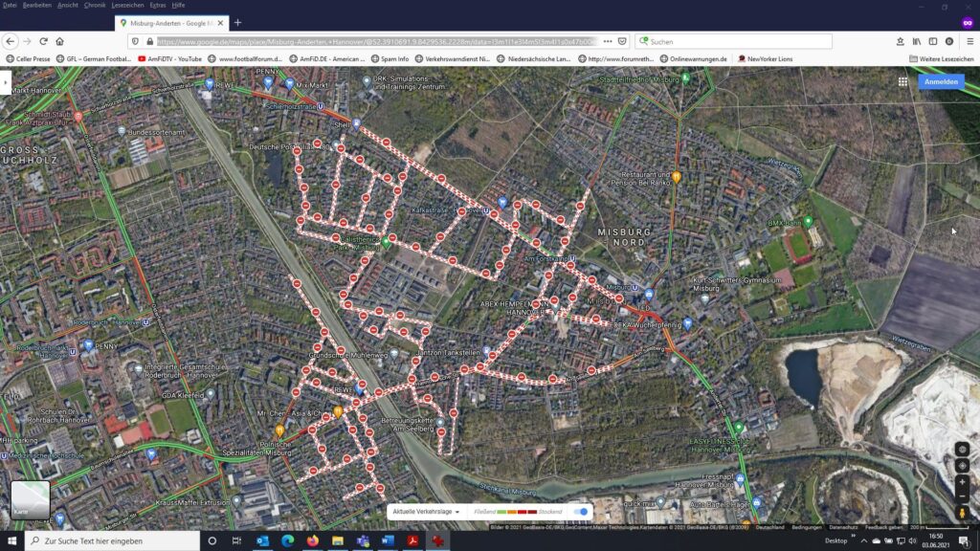This screenshot has width=980, height=551.
Task: Open the Chronik menu in the menu bar
Action: coord(95,5)
